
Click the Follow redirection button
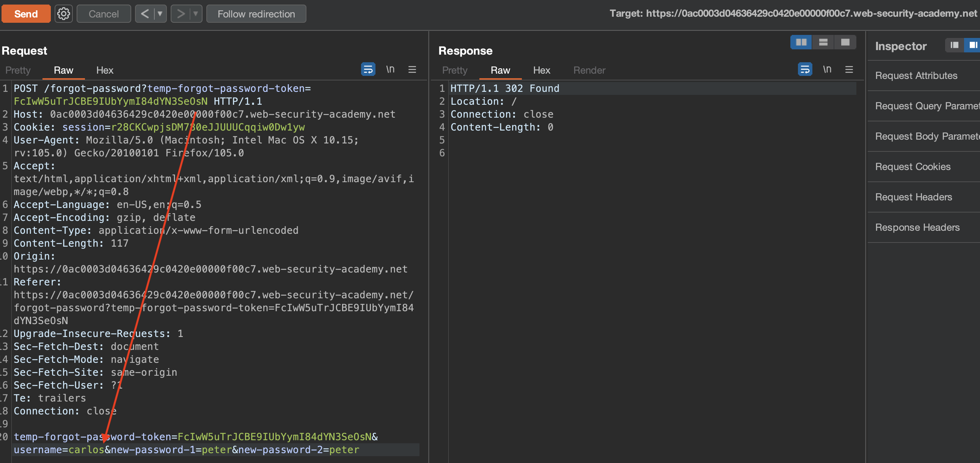point(256,14)
